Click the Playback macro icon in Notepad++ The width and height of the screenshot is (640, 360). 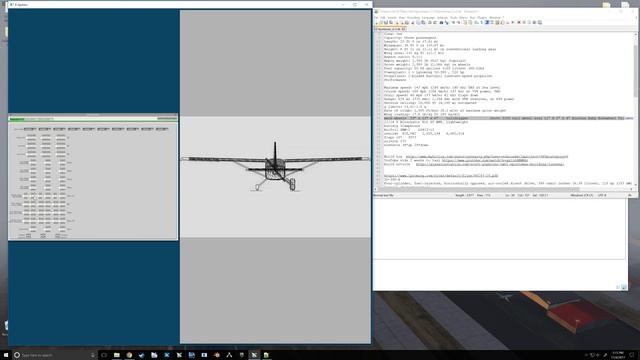(529, 22)
